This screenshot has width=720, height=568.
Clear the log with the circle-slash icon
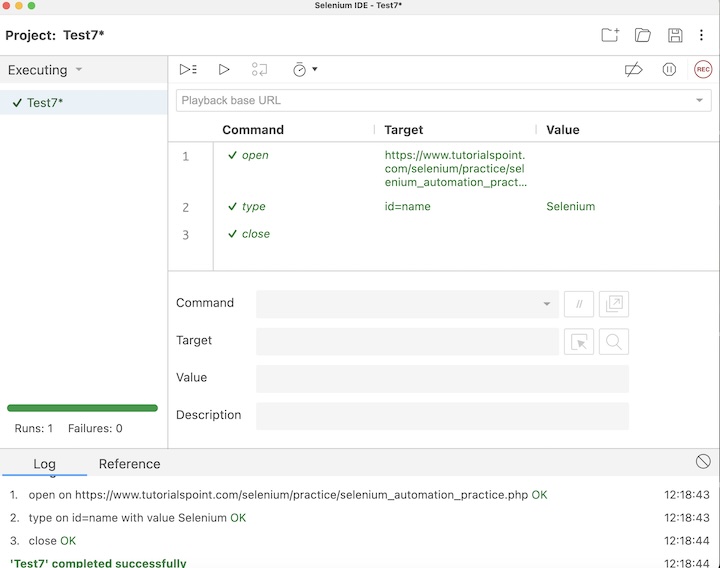click(703, 462)
